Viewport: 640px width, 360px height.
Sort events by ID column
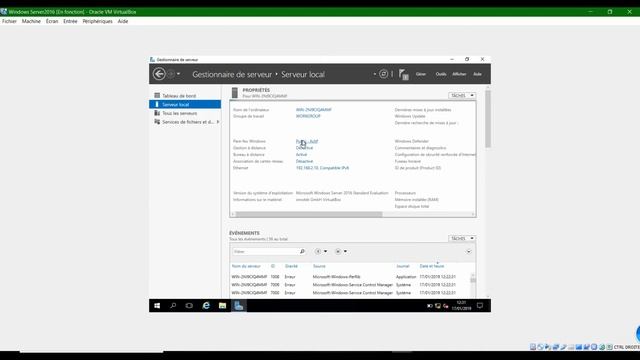[273, 266]
